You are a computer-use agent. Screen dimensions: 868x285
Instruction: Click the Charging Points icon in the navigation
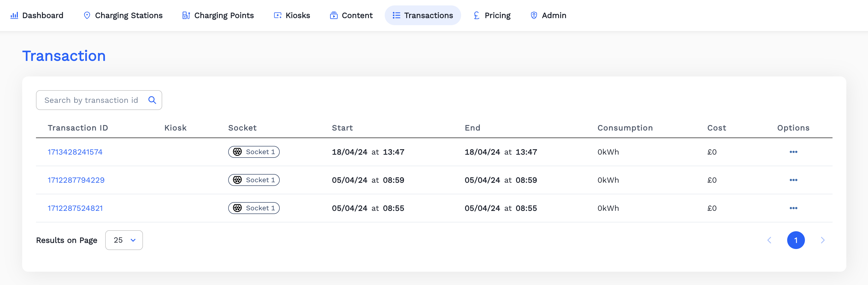coord(186,15)
